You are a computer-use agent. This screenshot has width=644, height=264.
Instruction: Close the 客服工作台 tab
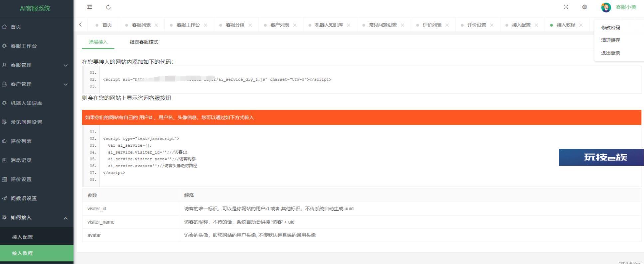(206, 25)
